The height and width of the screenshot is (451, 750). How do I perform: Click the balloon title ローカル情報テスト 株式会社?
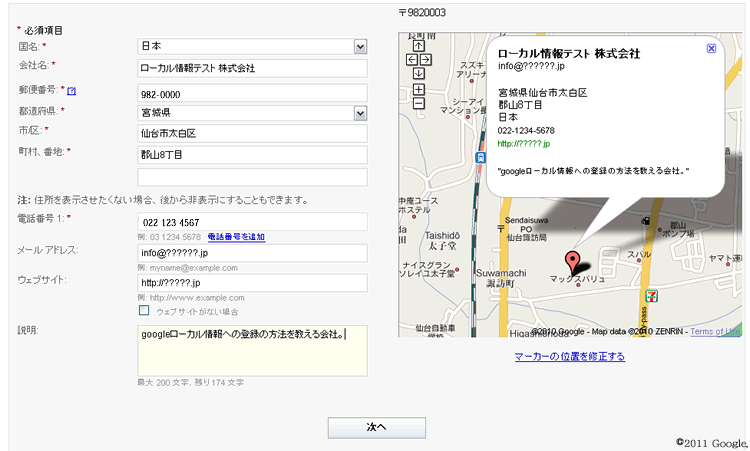[x=569, y=54]
